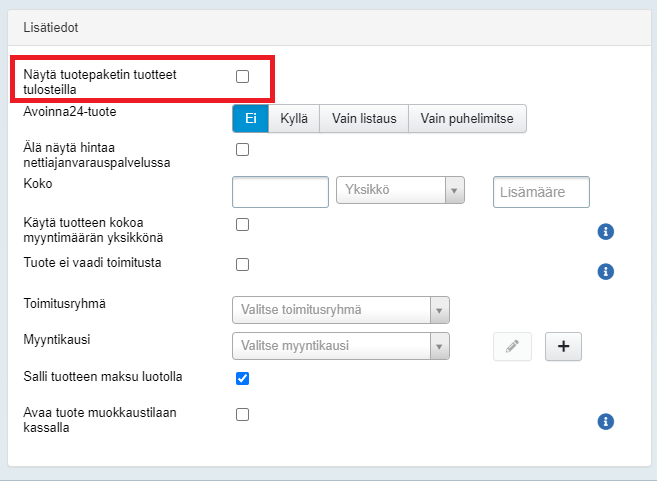The image size is (657, 481).
Task: Select 'Ei' for Avoinna24-tuote
Action: click(x=250, y=119)
